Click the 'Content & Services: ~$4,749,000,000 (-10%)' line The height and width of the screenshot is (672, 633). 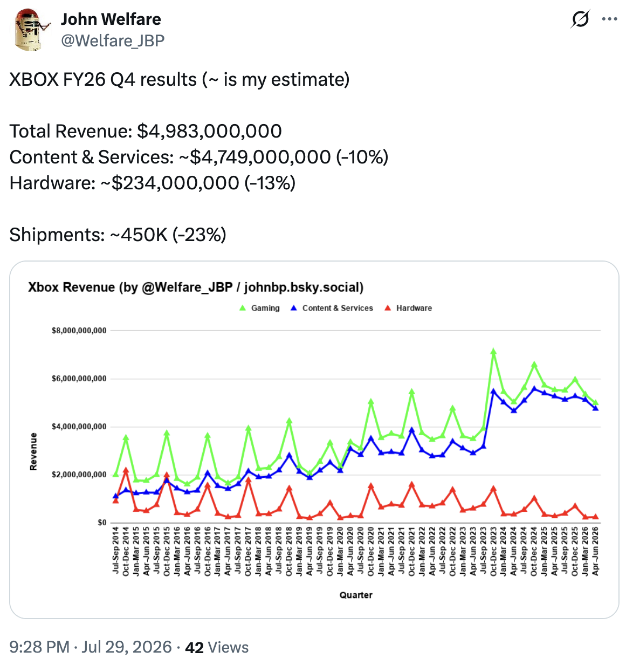[199, 157]
